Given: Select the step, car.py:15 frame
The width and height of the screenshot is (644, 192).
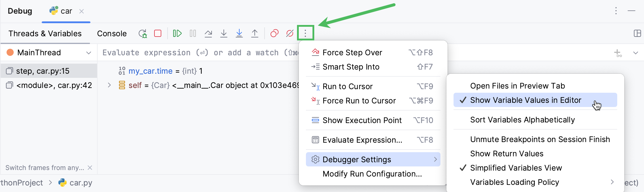Looking at the screenshot, I should (43, 71).
